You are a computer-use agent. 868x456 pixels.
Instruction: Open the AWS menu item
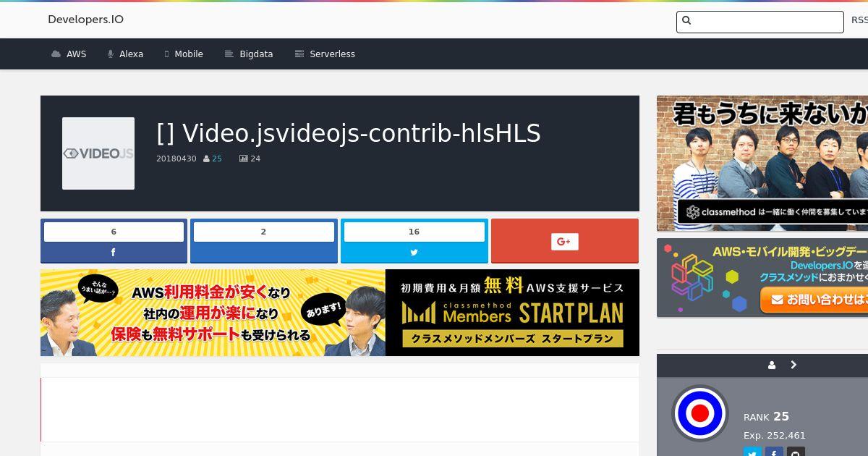[x=69, y=54]
